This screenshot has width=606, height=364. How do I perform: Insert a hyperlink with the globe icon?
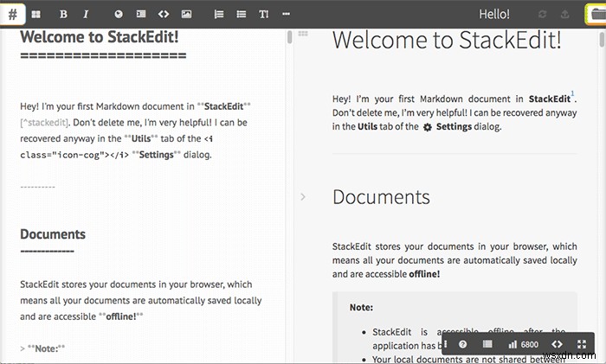tap(119, 15)
